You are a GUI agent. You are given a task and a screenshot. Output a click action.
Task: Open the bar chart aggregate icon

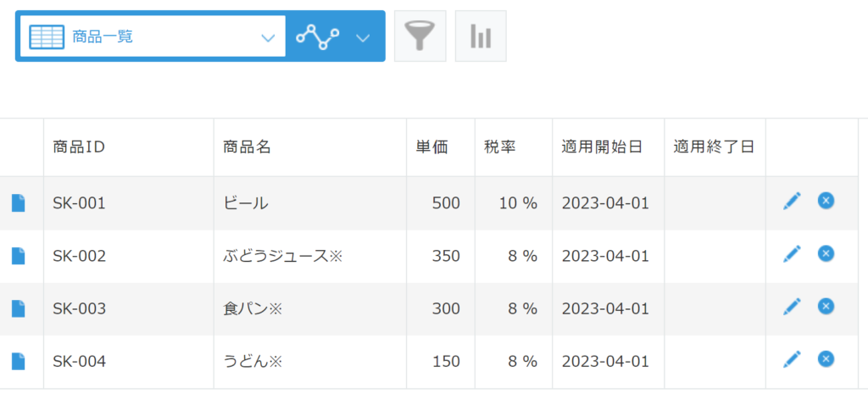tap(481, 36)
